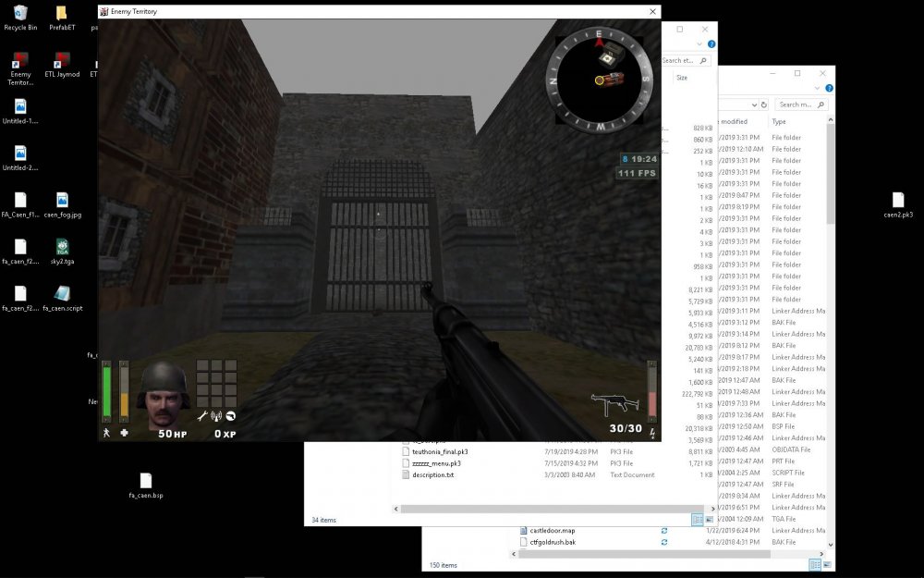Launch the Enemy Territory desktop shortcut

(x=20, y=68)
